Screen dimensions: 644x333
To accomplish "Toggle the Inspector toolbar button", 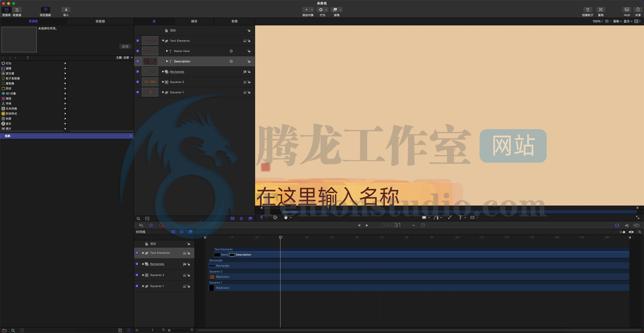I will click(x=17, y=10).
